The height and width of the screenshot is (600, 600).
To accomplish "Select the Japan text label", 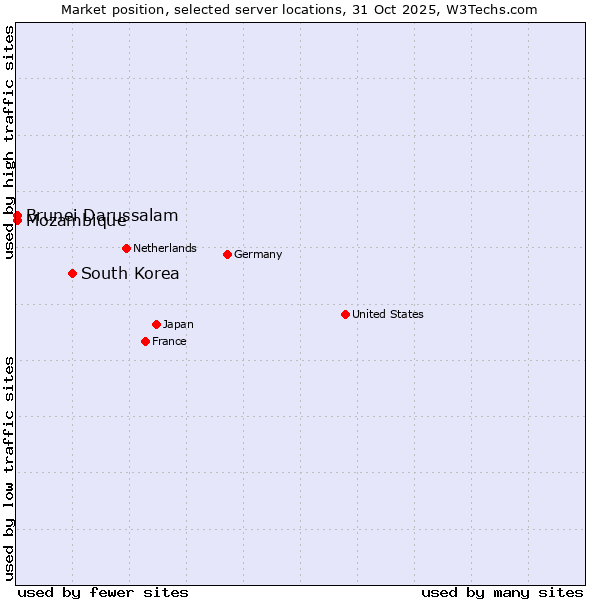I will [x=178, y=324].
